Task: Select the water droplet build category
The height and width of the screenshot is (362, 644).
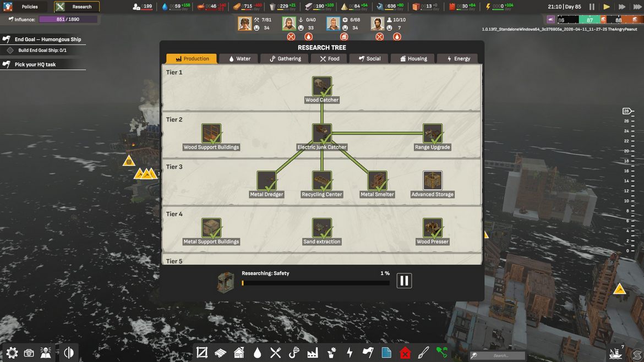Action: 257,353
